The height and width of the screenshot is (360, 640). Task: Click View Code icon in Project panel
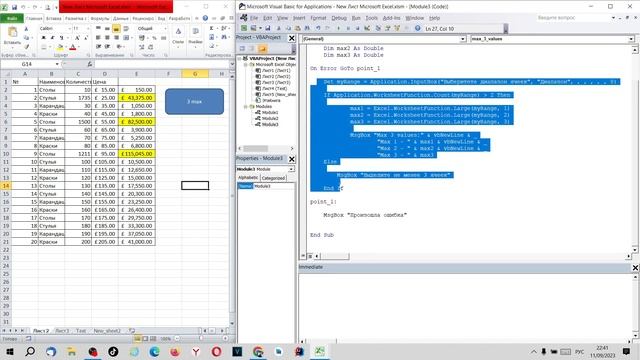pyautogui.click(x=242, y=49)
